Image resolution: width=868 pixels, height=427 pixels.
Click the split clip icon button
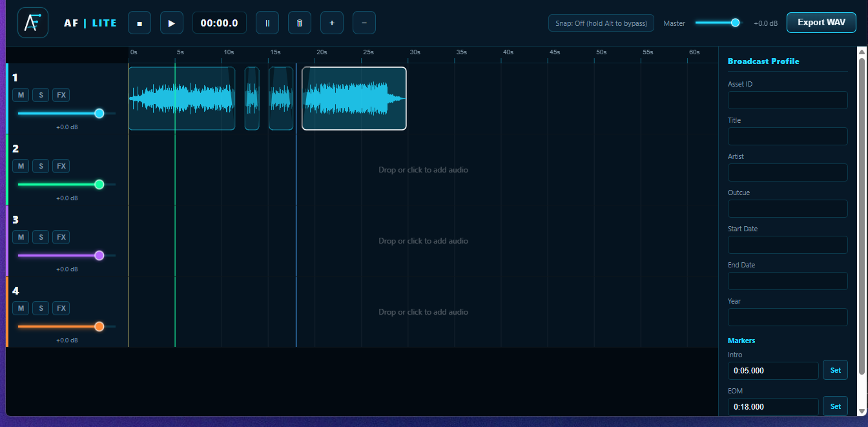pos(267,23)
